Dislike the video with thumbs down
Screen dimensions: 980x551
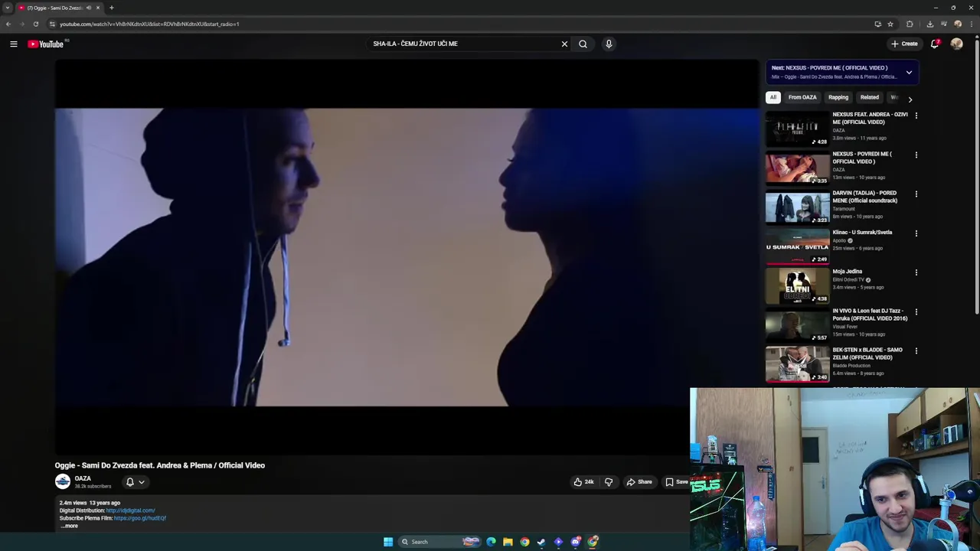click(609, 482)
